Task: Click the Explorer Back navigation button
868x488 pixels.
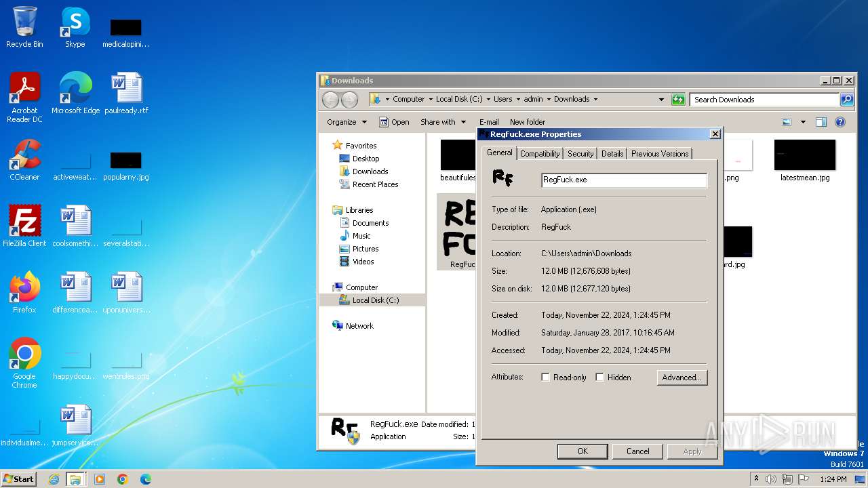Action: click(330, 100)
